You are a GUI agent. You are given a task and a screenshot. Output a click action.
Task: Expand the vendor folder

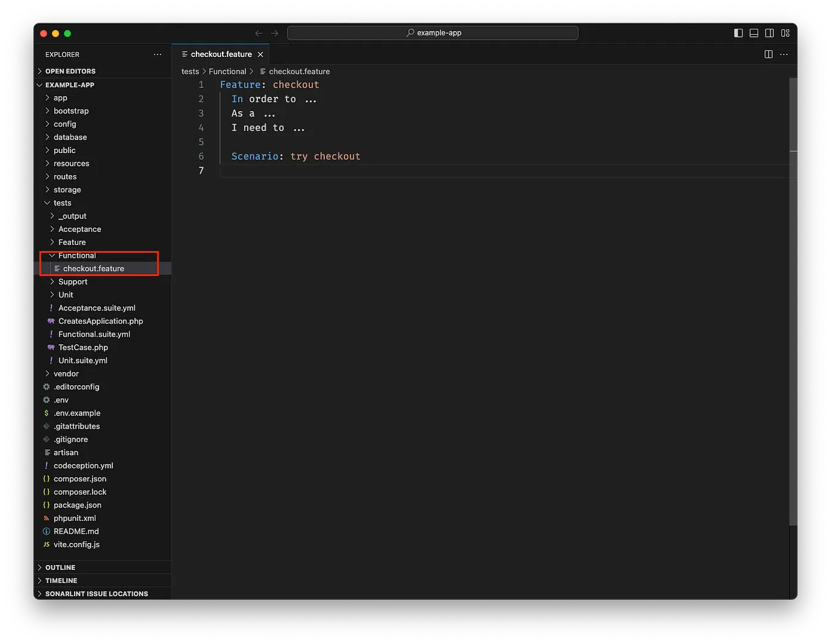(x=66, y=373)
